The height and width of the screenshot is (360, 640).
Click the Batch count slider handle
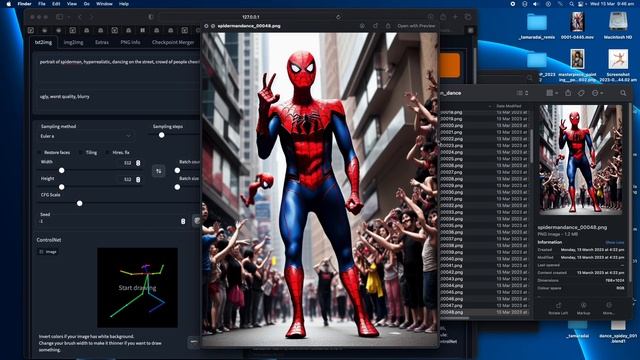[x=177, y=170]
